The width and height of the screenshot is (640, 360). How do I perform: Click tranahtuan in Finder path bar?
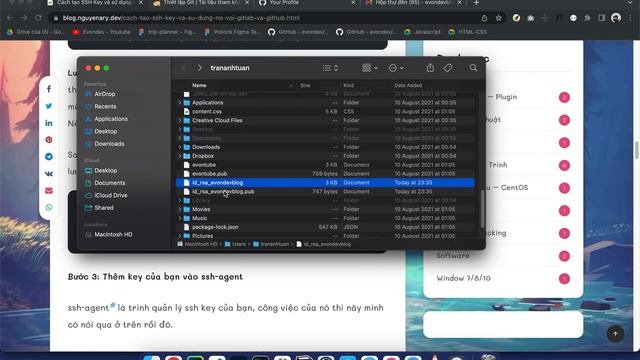pos(271,244)
